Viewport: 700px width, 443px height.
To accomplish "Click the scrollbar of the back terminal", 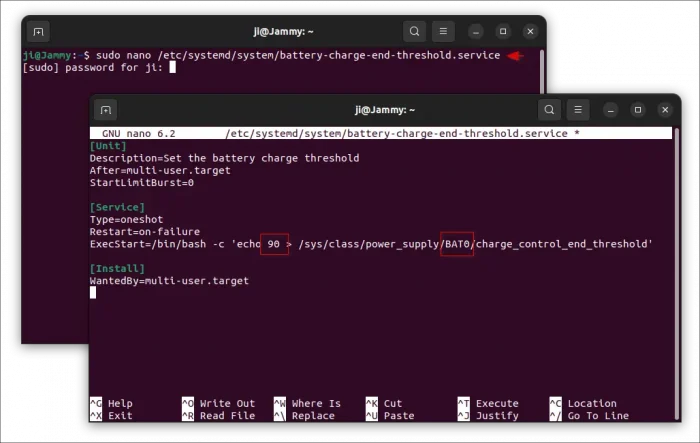I will pos(541,70).
